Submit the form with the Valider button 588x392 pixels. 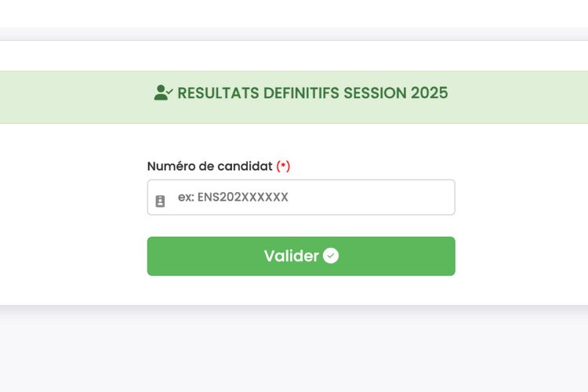click(x=301, y=256)
